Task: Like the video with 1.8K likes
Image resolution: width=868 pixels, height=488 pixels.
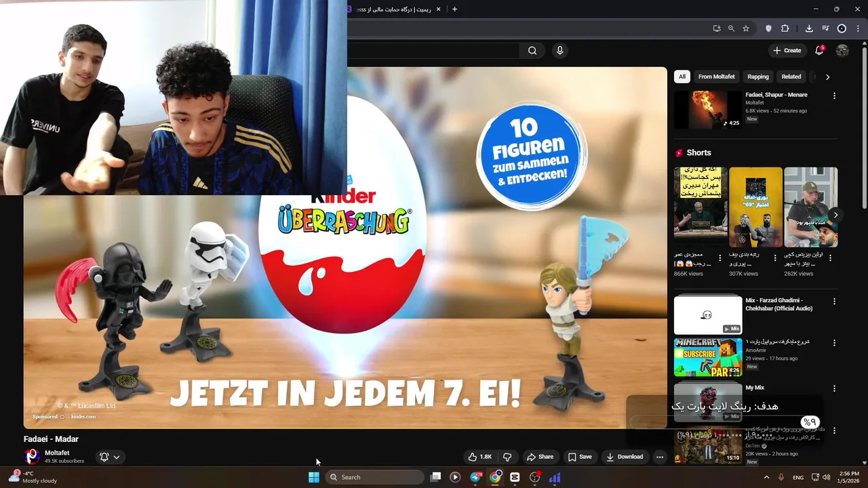Action: tap(480, 457)
